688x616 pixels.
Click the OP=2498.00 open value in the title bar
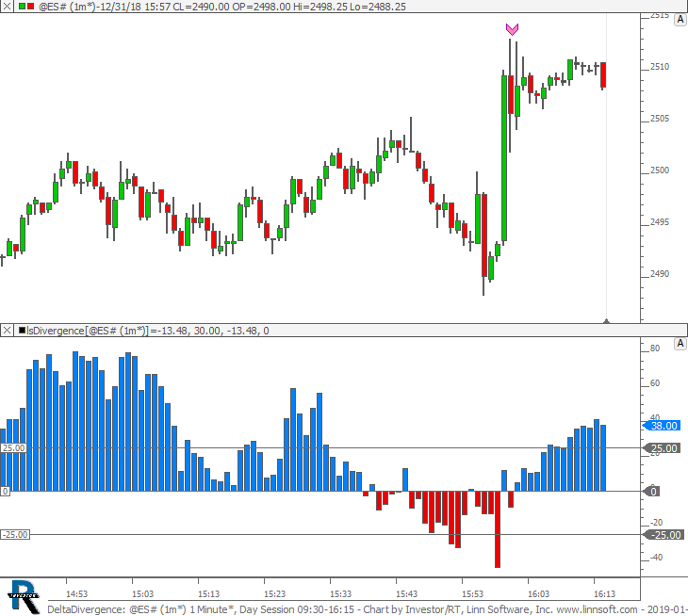(x=261, y=7)
